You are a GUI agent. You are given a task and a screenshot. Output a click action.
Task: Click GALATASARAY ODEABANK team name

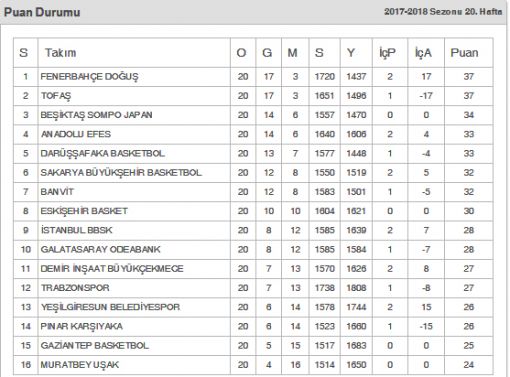(x=100, y=249)
